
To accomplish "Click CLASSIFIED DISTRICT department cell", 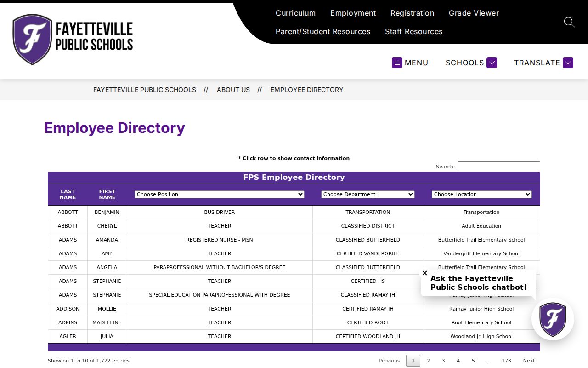I will (x=368, y=226).
